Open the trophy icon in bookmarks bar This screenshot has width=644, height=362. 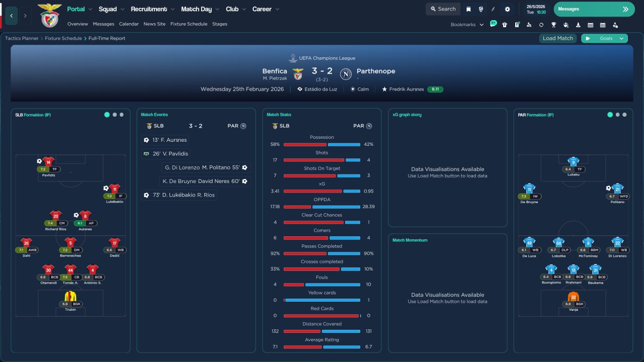[x=553, y=25]
